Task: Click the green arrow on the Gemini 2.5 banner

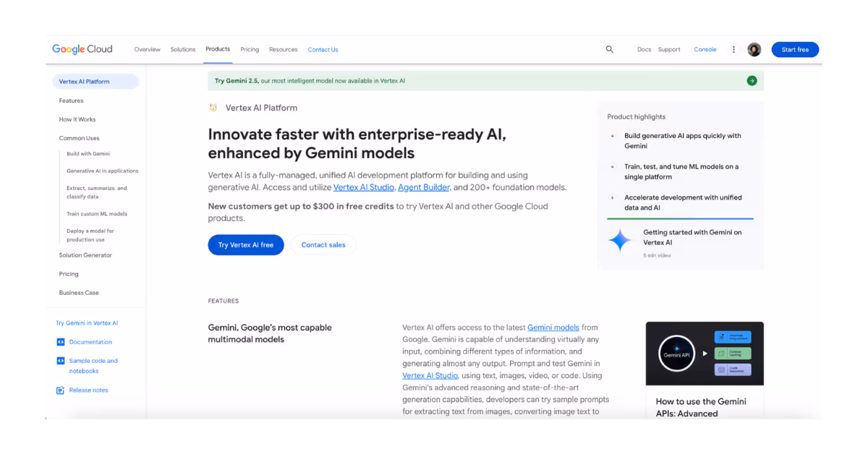Action: coord(751,81)
